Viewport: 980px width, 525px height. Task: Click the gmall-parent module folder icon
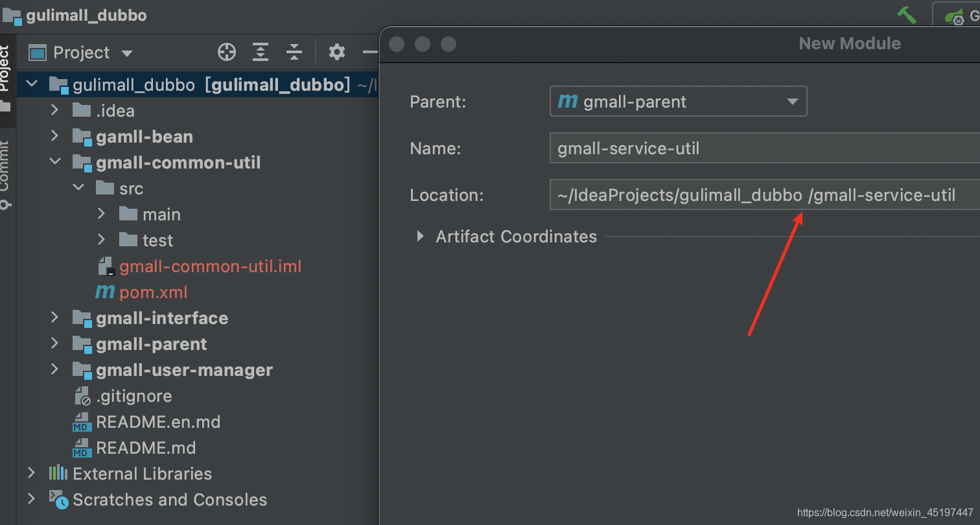point(82,344)
